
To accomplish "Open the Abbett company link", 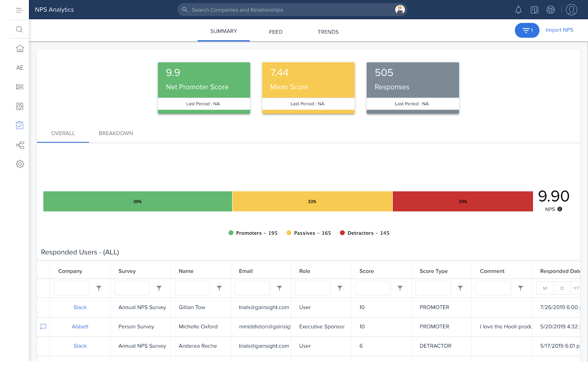I will tap(80, 327).
